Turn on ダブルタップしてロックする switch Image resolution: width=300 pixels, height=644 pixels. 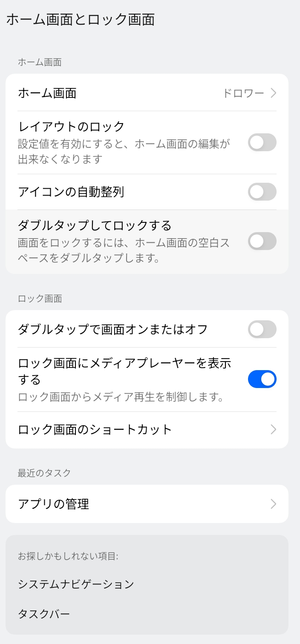[x=262, y=241]
